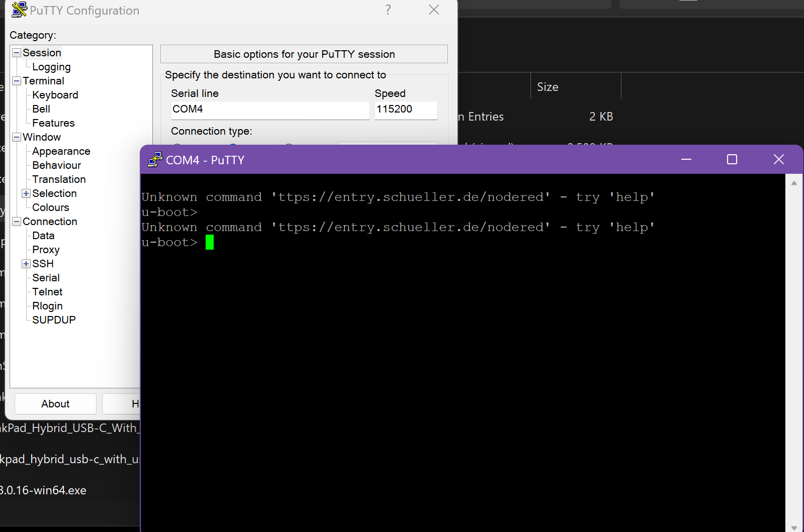Image resolution: width=804 pixels, height=532 pixels.
Task: Close the PuTTY Configuration dialog
Action: pos(433,10)
